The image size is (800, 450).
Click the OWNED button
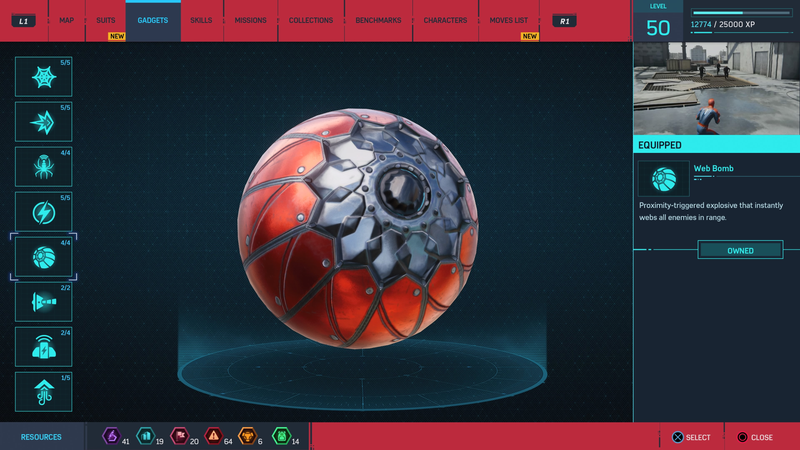point(740,250)
